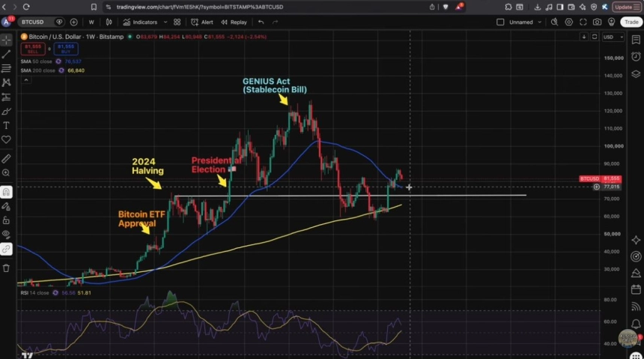Open the Indicators dialog

click(140, 22)
